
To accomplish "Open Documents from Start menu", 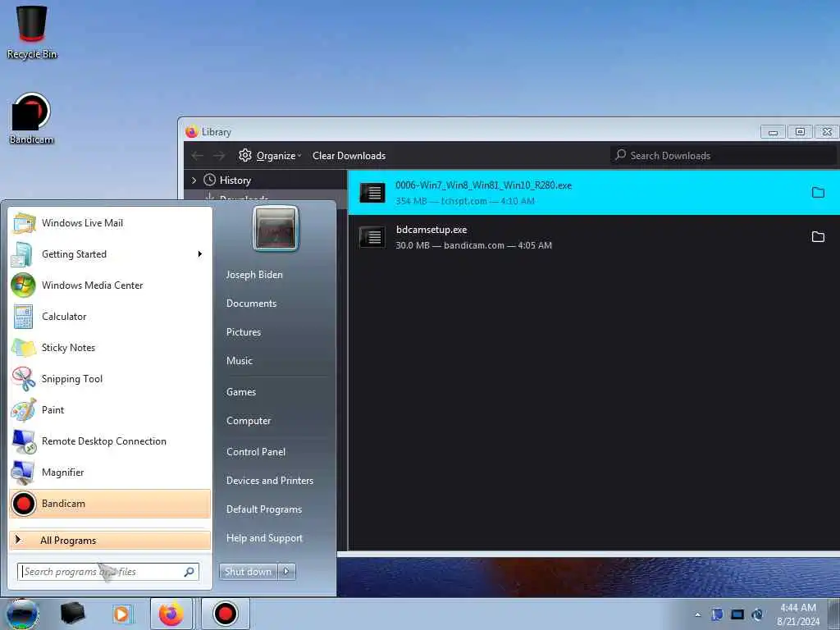I will coord(251,304).
